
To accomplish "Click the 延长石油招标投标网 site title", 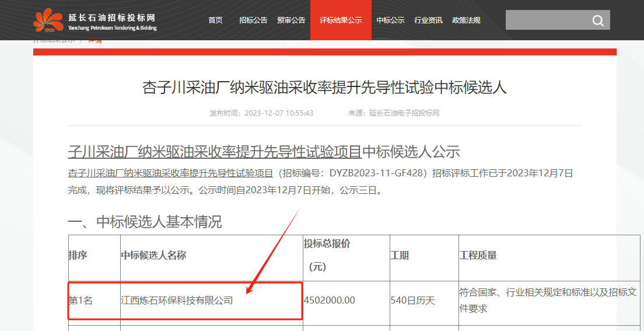I will tap(112, 18).
